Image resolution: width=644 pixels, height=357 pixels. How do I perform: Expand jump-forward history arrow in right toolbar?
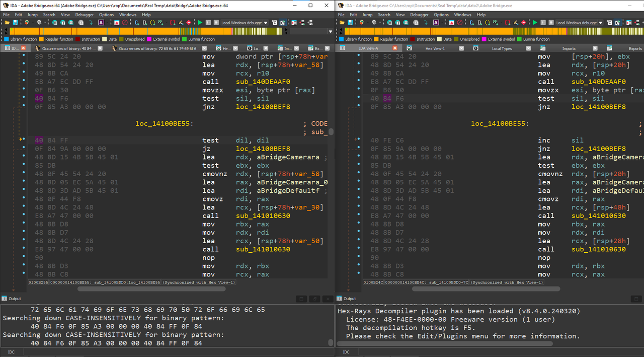[380, 23]
